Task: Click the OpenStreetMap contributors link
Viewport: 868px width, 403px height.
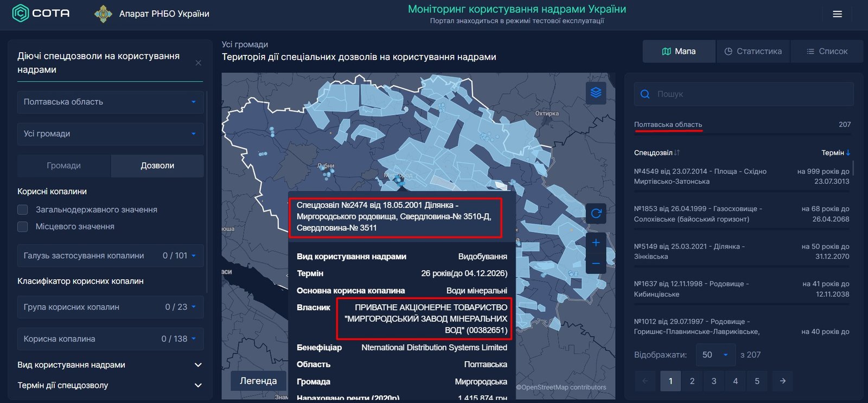Action: [561, 387]
